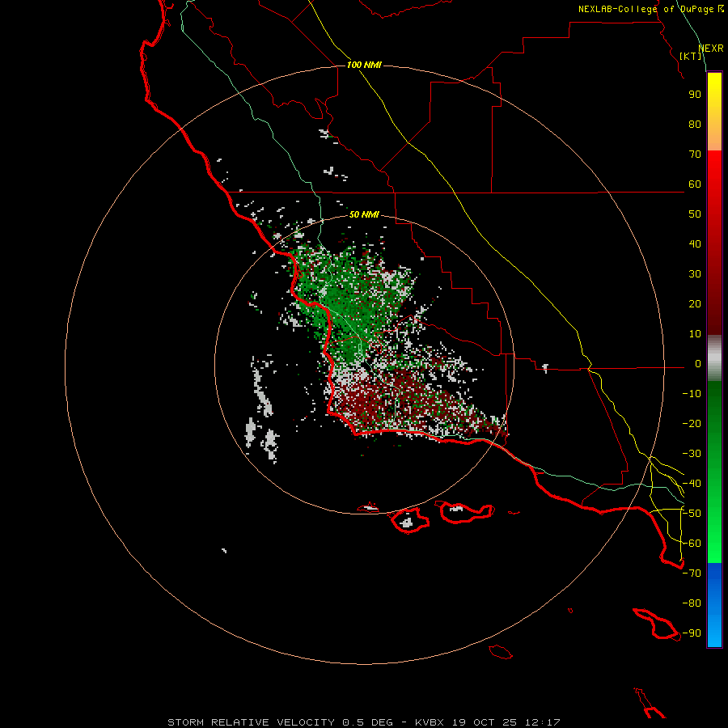Select the 80 value on the velocity scale
This screenshot has height=728, width=728.
coord(695,124)
